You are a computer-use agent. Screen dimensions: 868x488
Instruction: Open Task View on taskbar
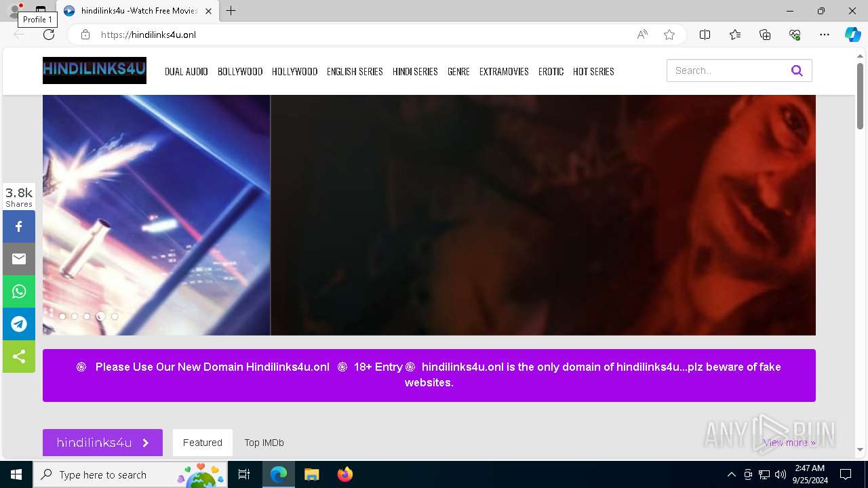[x=244, y=474]
